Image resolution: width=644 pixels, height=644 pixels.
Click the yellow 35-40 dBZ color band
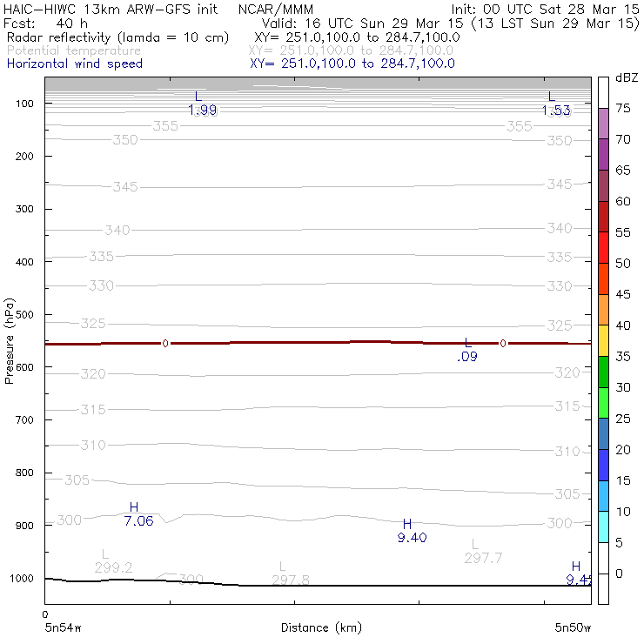[603, 340]
